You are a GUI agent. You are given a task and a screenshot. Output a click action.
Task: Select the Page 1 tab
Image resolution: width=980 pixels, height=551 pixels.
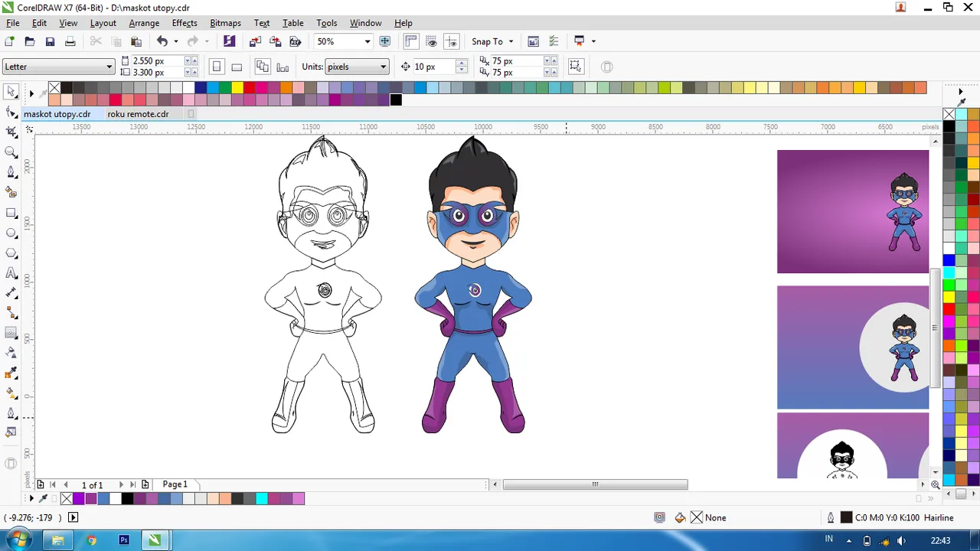175,484
